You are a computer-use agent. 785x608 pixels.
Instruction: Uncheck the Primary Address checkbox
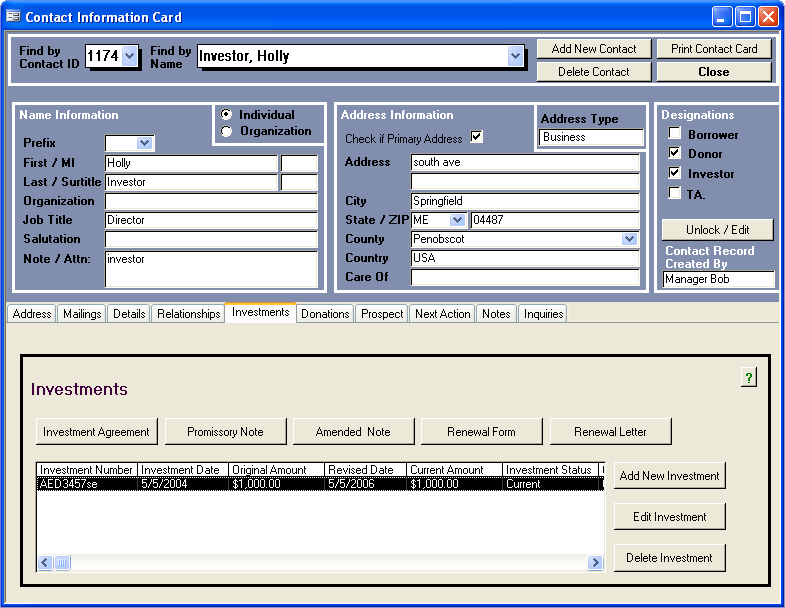pyautogui.click(x=476, y=138)
